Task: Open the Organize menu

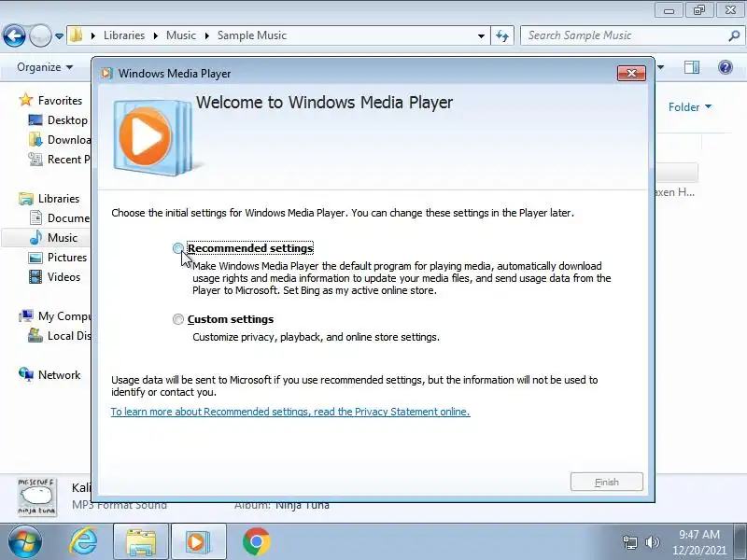Action: (x=45, y=67)
